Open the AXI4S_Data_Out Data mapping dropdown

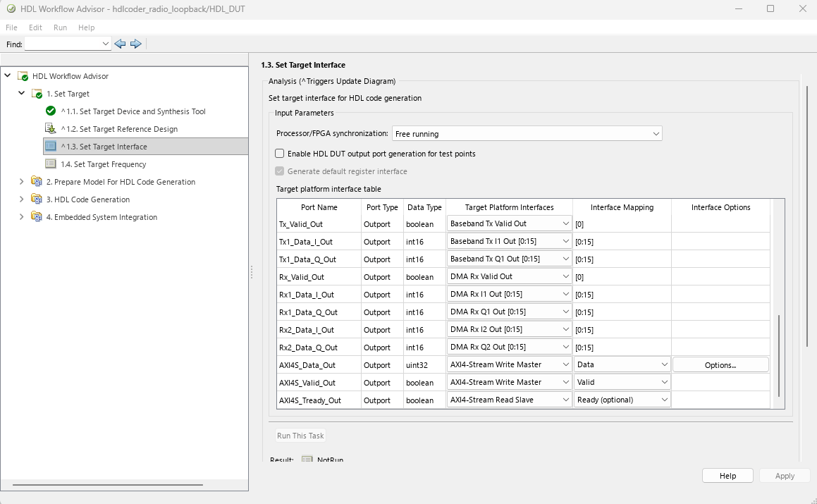pyautogui.click(x=622, y=365)
